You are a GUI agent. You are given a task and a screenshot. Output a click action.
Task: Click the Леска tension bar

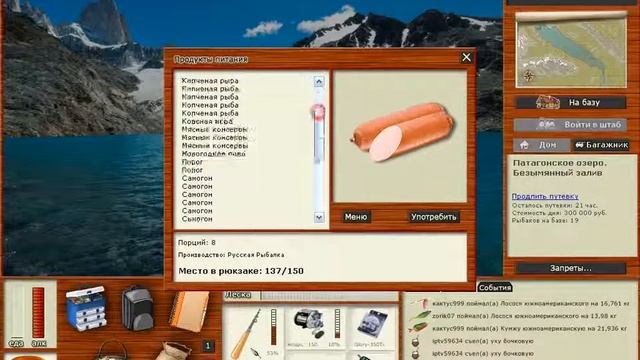329,296
